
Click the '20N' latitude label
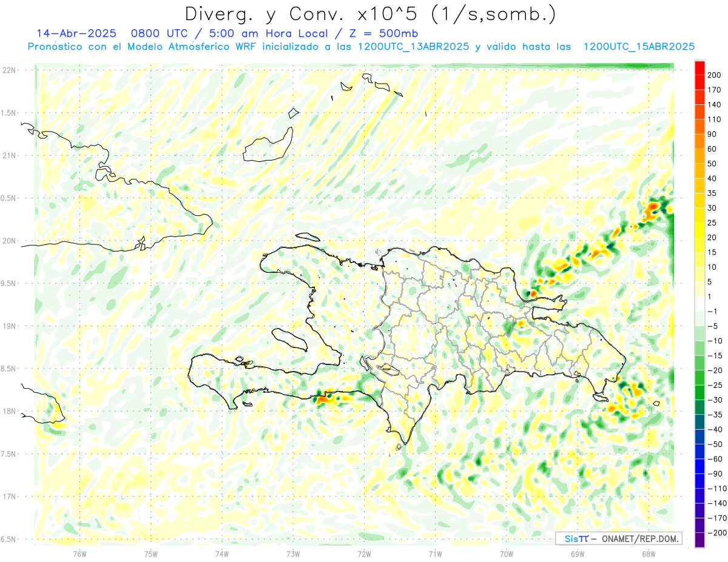(8, 241)
